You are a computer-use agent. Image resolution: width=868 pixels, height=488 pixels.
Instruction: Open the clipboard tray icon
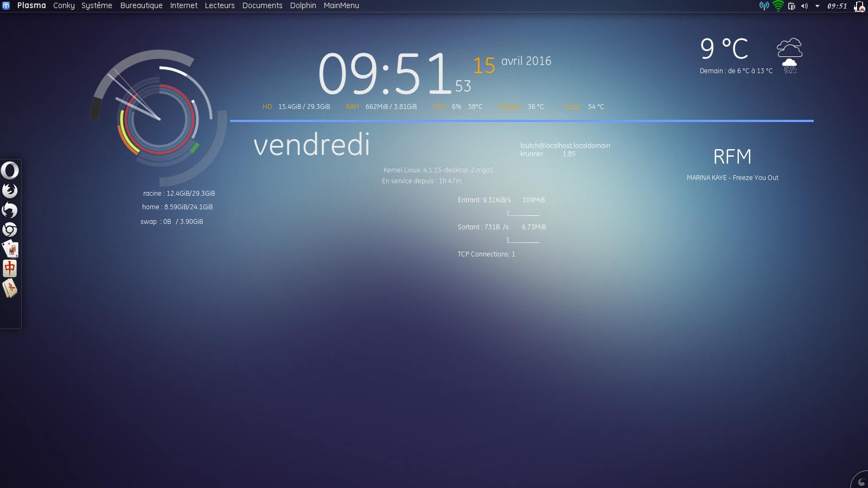click(792, 6)
